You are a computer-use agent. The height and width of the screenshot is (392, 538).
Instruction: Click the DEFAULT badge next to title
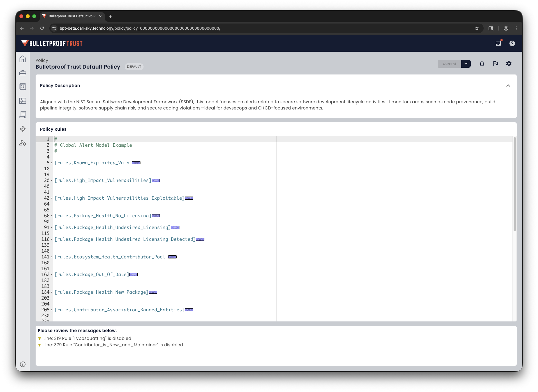(134, 67)
